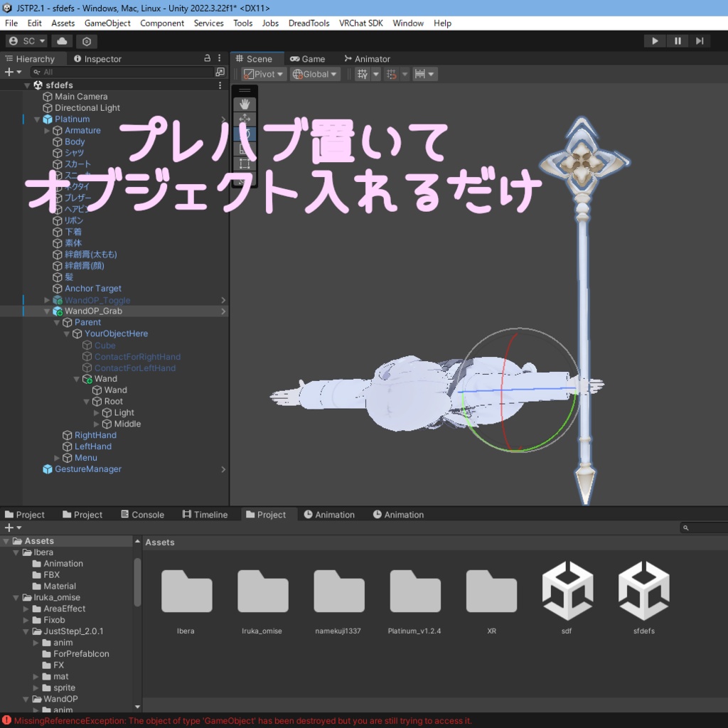Open the Component menu
Image resolution: width=728 pixels, height=728 pixels.
click(x=162, y=23)
